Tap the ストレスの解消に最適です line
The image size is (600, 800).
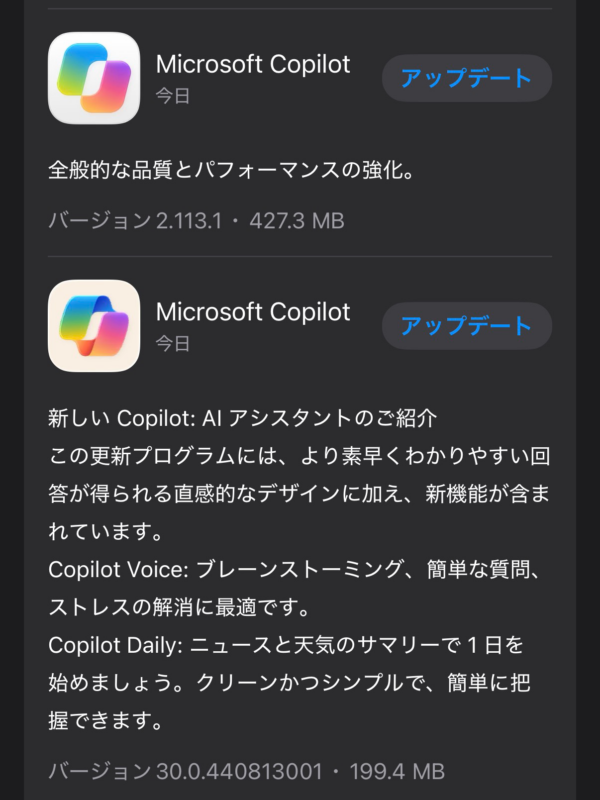click(179, 607)
